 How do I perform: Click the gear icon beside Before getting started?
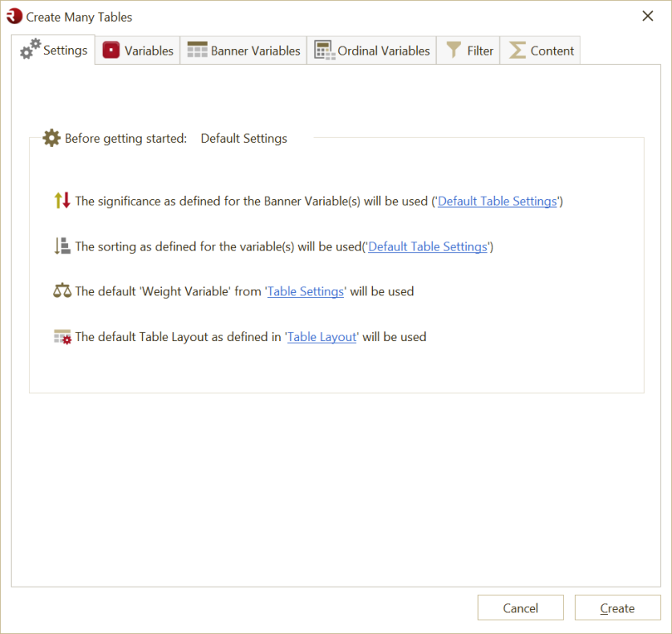pos(51,138)
